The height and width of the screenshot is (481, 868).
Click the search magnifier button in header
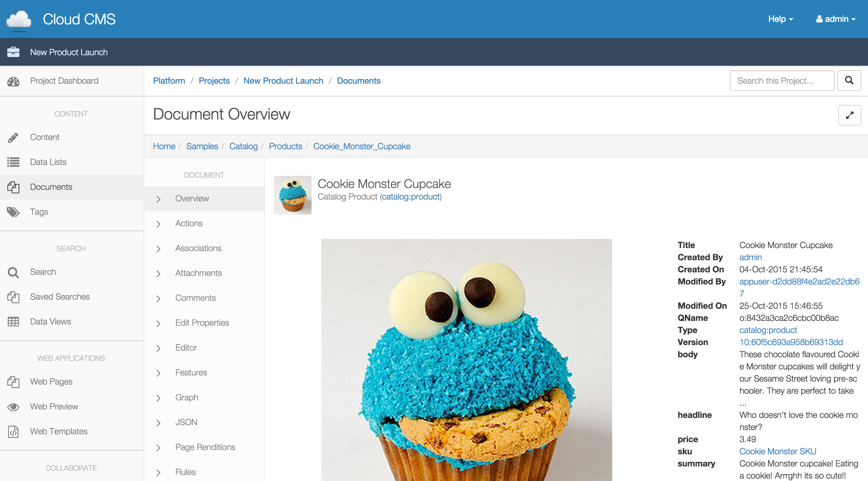(x=849, y=81)
